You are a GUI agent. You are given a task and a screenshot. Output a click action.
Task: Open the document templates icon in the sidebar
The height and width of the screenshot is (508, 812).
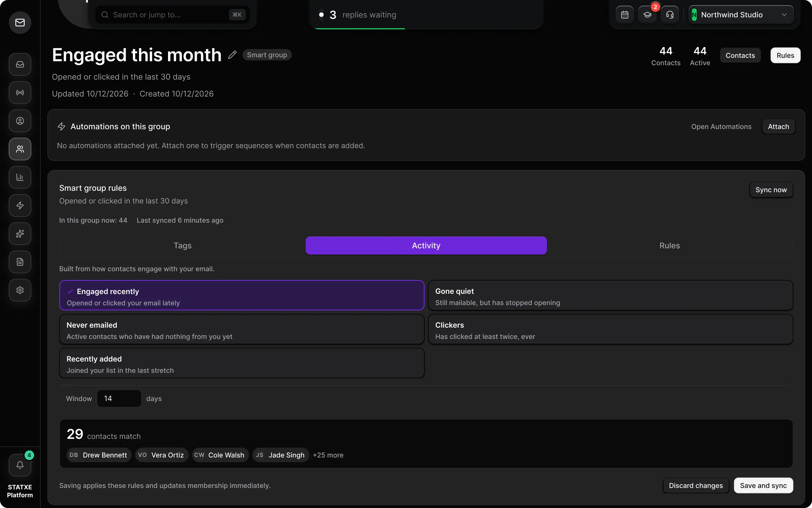[20, 262]
